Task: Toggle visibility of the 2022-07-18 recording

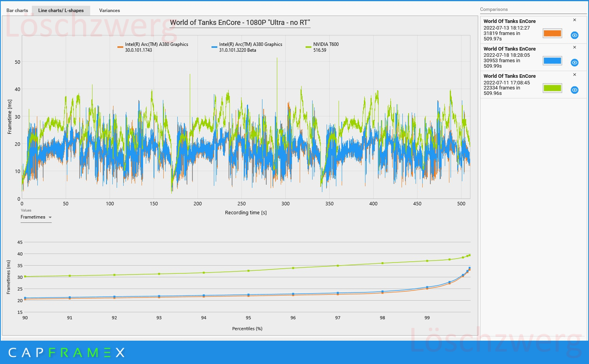Action: tap(574, 63)
